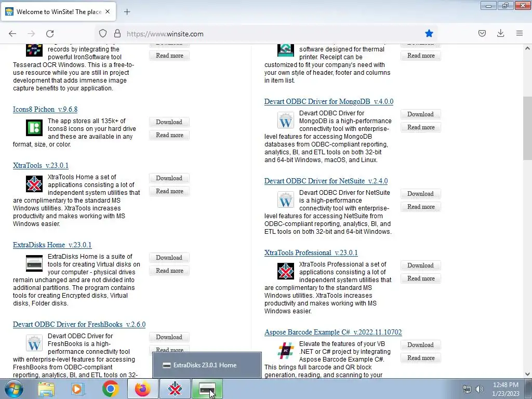The width and height of the screenshot is (532, 399).
Task: Open the taskbar clock showing 12:48 PM
Action: (506, 389)
